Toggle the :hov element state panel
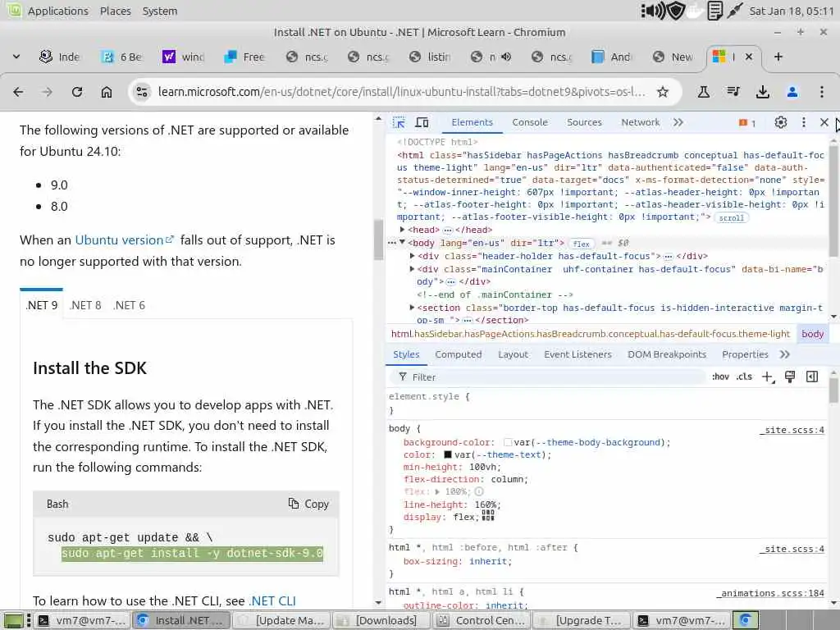Viewport: 840px width, 630px height. point(720,377)
